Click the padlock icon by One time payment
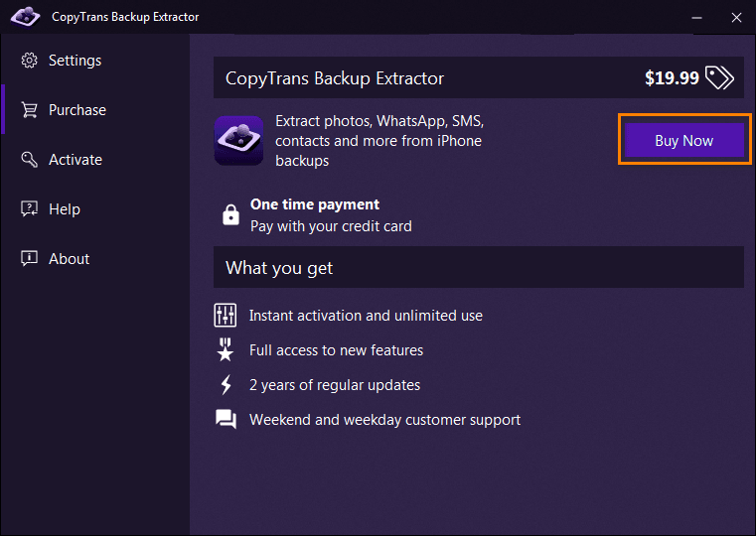 click(x=230, y=214)
